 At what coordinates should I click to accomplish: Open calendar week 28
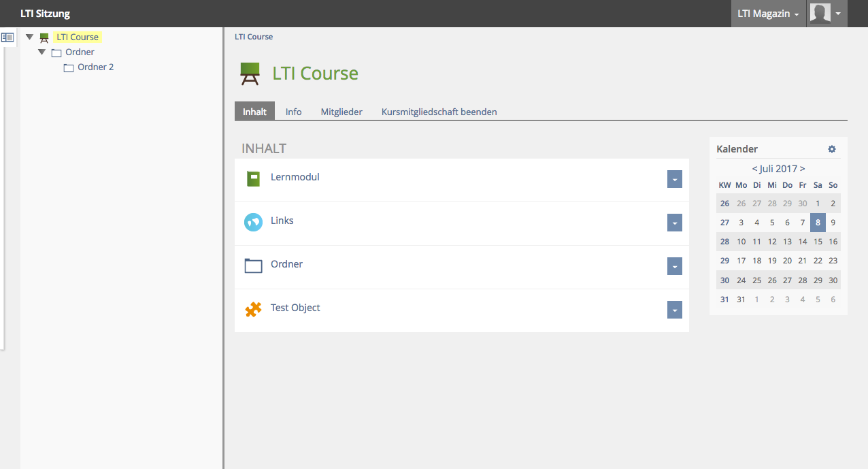click(724, 242)
